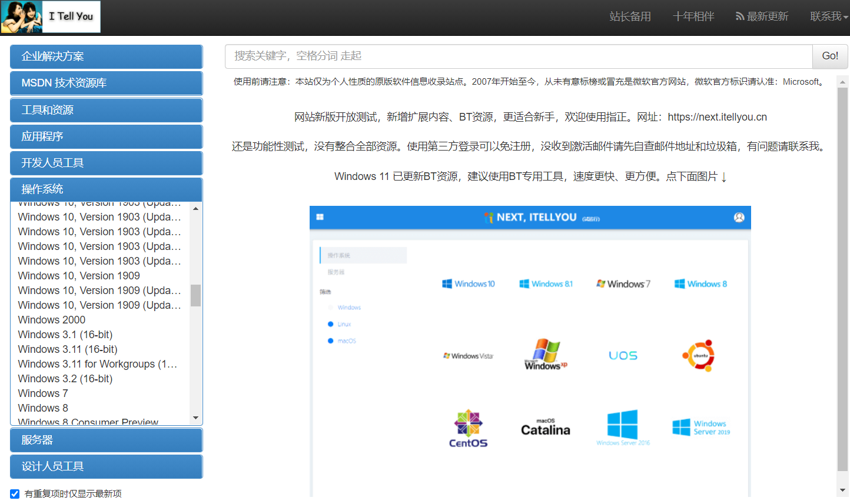Click the Windows 7 logo
Screen dimensions: 850x504
623,284
